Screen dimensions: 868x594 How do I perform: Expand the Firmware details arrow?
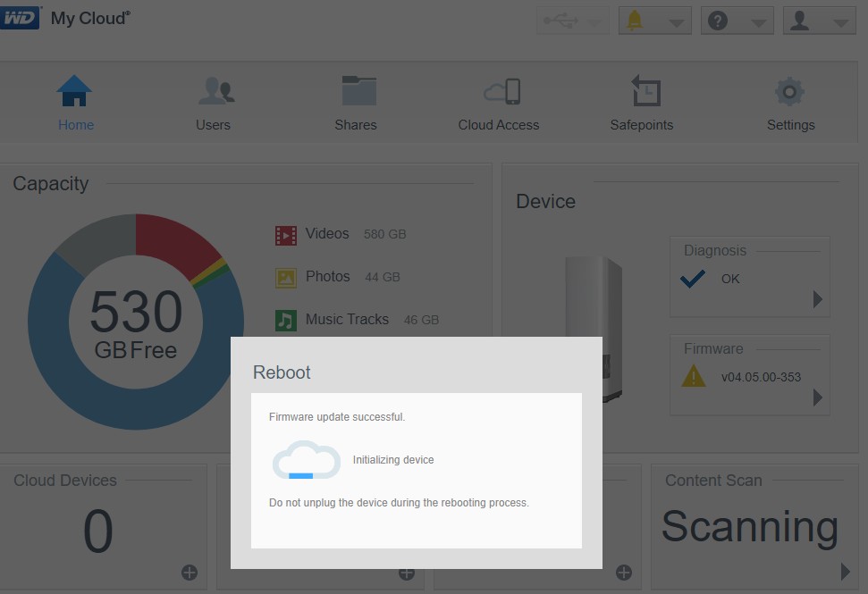click(x=818, y=397)
